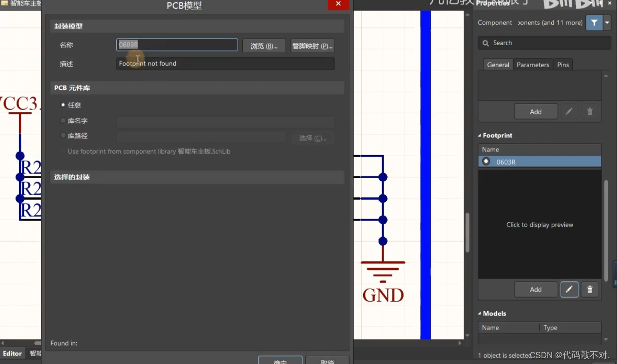Click the Name header in Footprint list

(x=539, y=150)
